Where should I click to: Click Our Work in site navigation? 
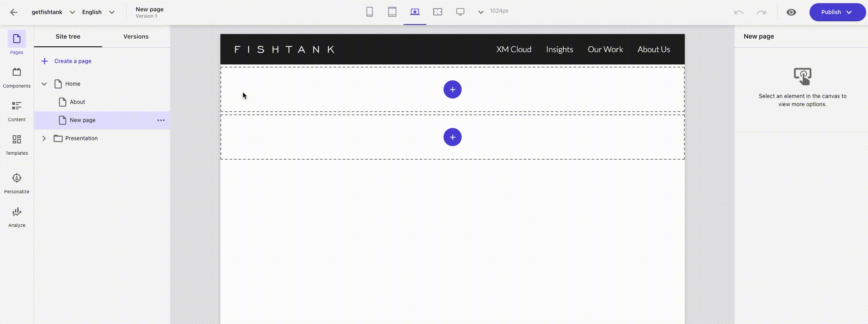coord(605,49)
